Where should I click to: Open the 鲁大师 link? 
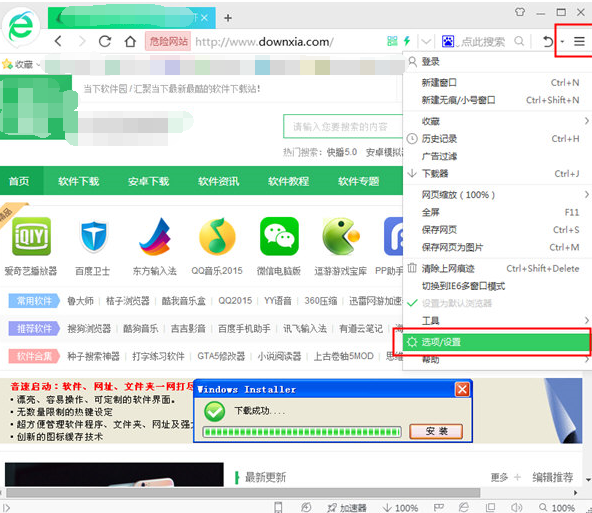[x=80, y=301]
